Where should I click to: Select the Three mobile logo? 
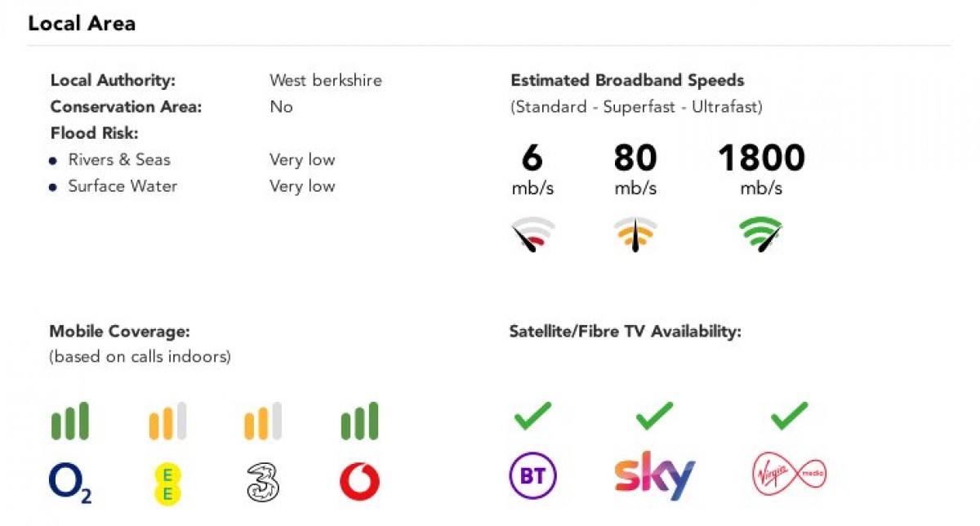click(263, 482)
